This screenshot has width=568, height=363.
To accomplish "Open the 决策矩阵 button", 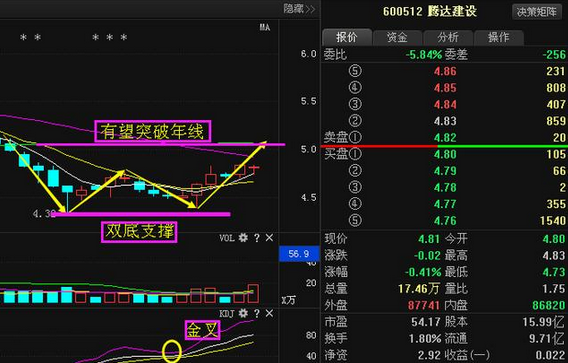I will click(536, 12).
